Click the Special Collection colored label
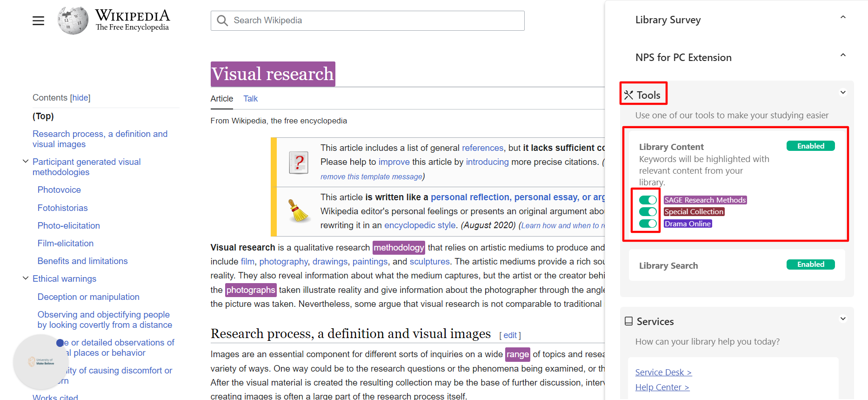 pyautogui.click(x=694, y=211)
